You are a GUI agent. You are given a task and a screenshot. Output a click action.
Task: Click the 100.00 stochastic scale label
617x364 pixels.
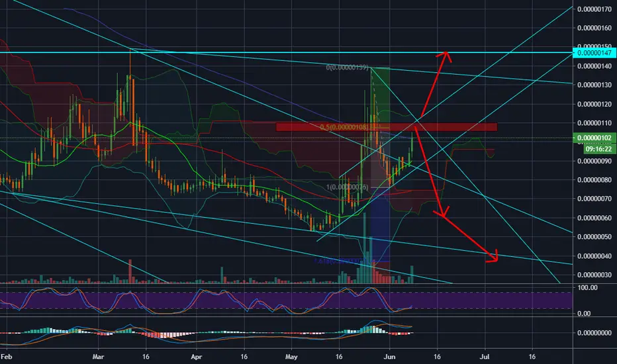(x=587, y=288)
